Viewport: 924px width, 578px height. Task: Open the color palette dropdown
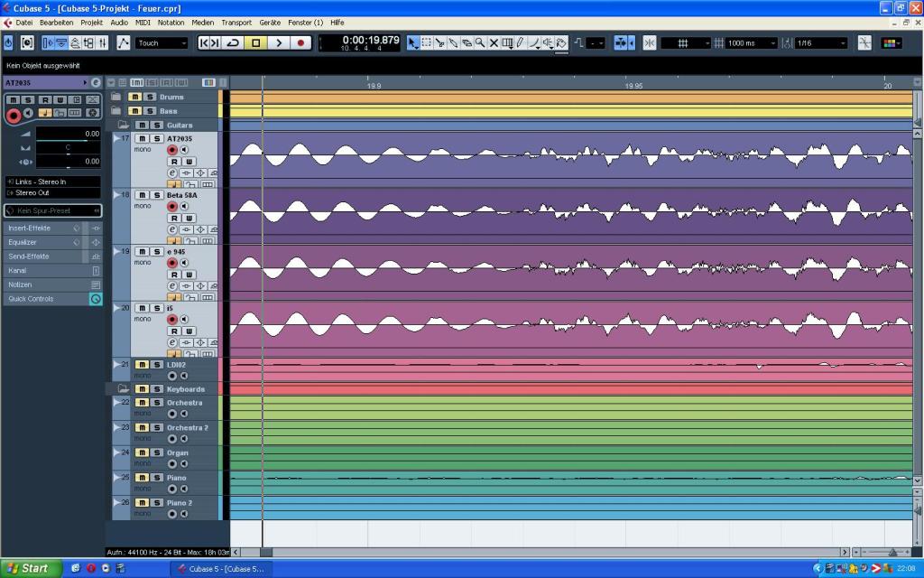point(891,43)
